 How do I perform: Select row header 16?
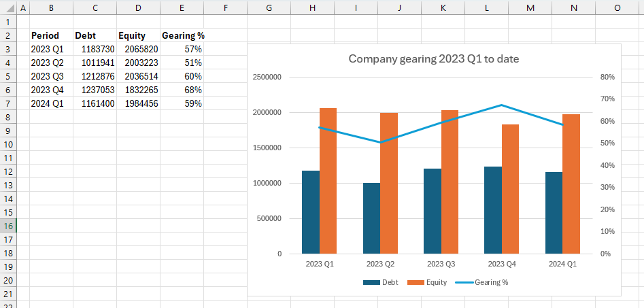point(7,226)
